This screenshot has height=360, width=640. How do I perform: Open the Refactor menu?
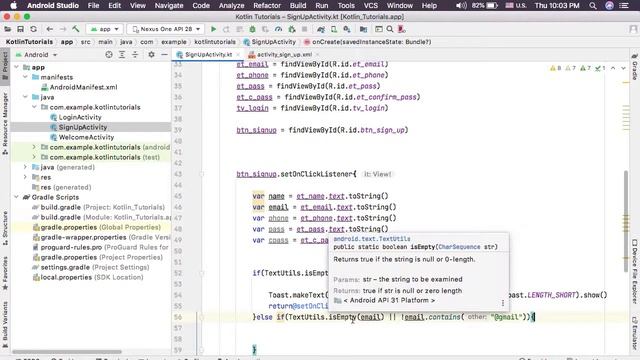click(x=267, y=6)
